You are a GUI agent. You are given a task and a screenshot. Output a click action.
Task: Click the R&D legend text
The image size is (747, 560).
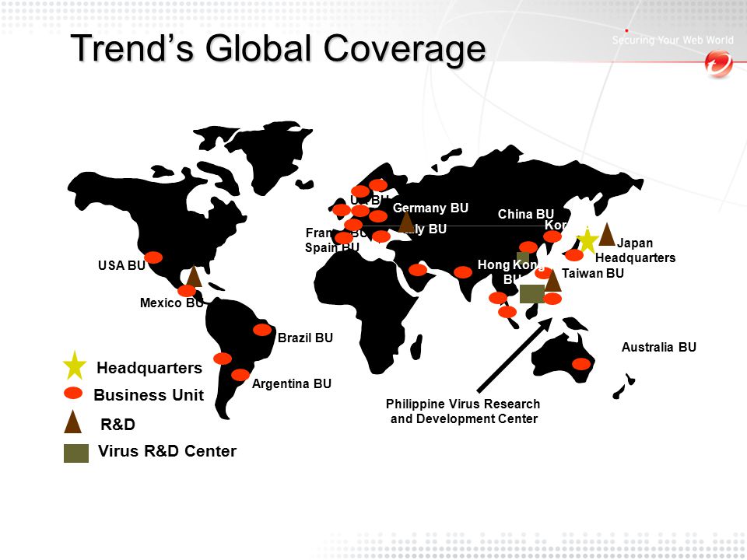(x=117, y=424)
